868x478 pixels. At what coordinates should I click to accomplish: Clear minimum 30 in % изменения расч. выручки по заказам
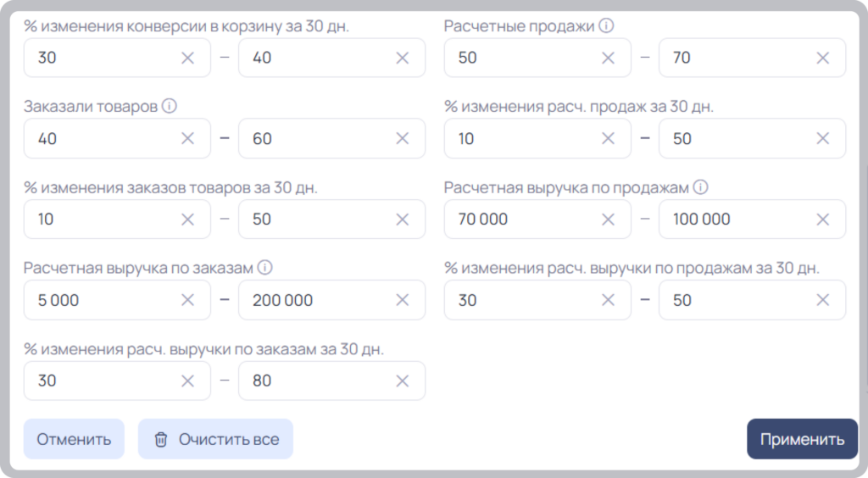point(187,381)
